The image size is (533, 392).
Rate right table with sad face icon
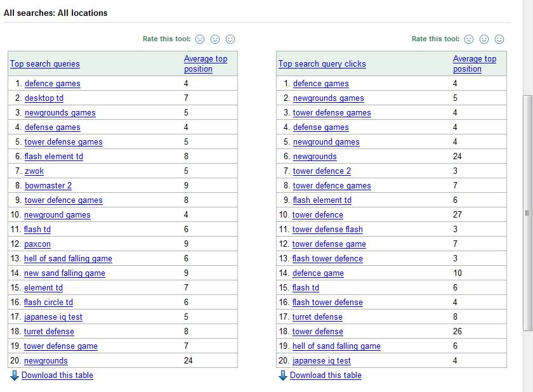coord(469,39)
